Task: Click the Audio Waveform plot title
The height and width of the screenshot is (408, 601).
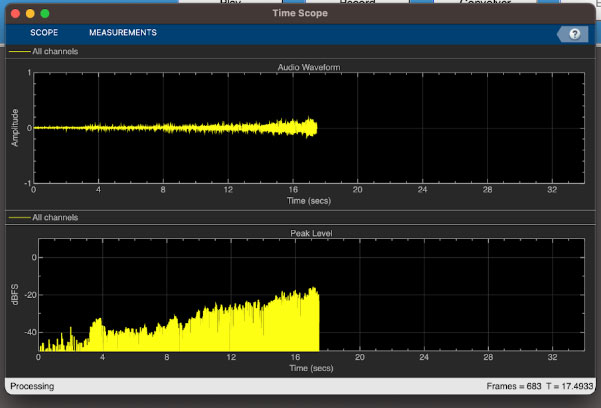Action: (x=309, y=67)
